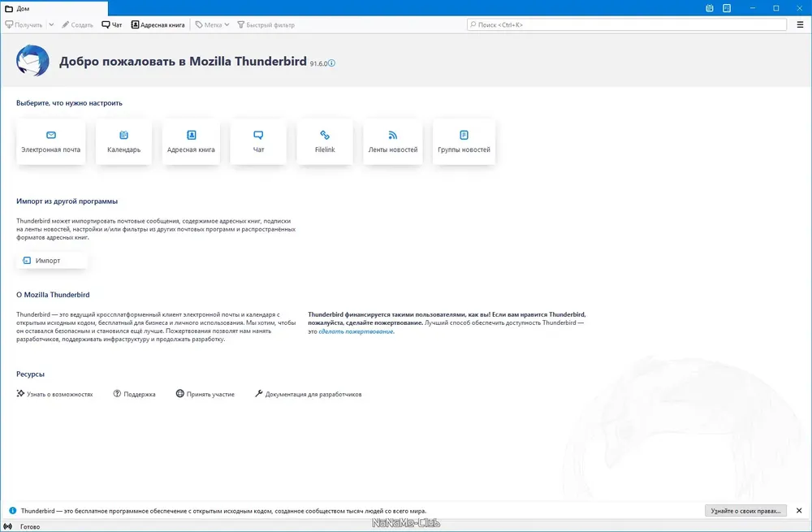Viewport: 812px width, 532px height.
Task: Open the calendar tab icon in title bar
Action: pyautogui.click(x=710, y=8)
